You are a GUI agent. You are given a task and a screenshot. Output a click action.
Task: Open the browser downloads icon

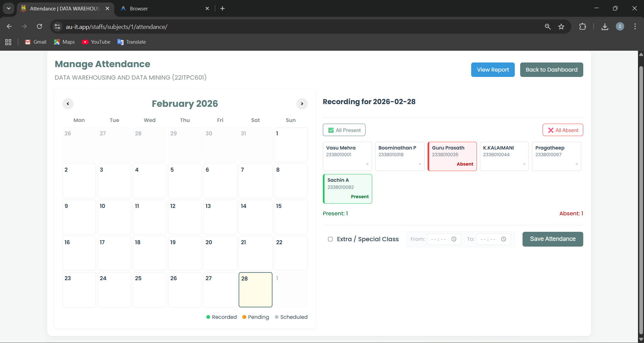pyautogui.click(x=605, y=27)
